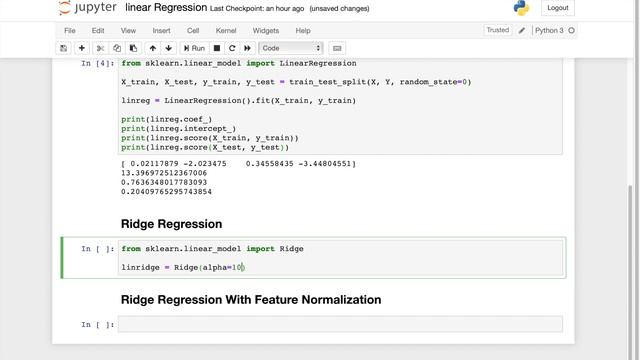The image size is (640, 360).
Task: Click the In [4]: cell prompt
Action: point(98,63)
